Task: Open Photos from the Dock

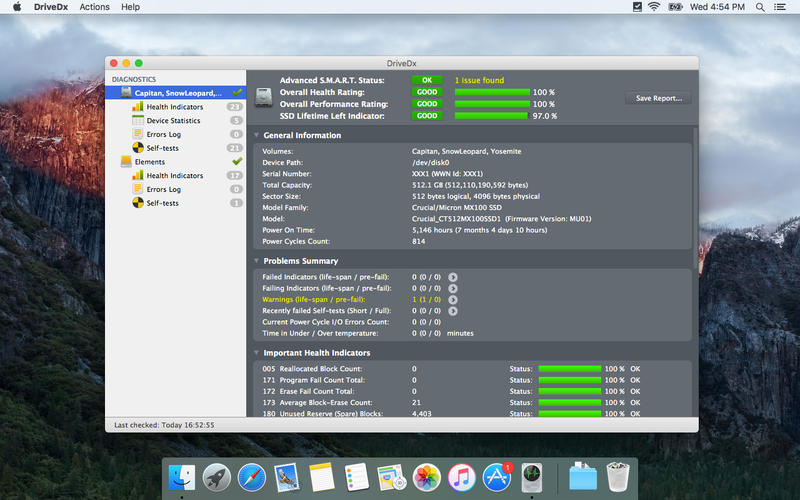Action: [x=427, y=478]
